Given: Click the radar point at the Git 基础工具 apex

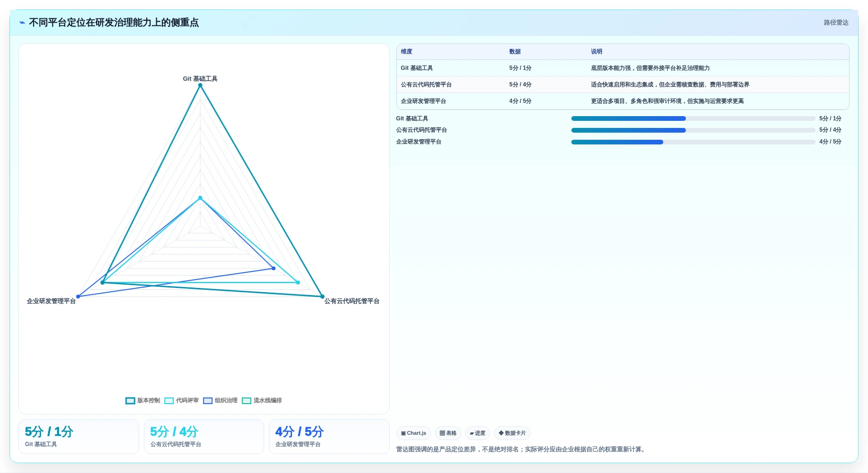Looking at the screenshot, I should (x=200, y=85).
